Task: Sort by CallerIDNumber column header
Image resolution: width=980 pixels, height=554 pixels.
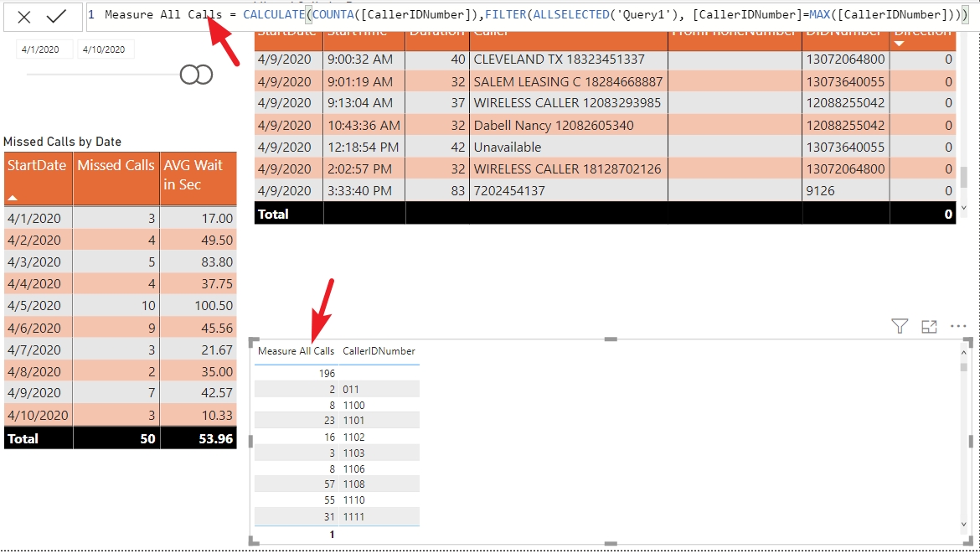Action: pyautogui.click(x=379, y=351)
